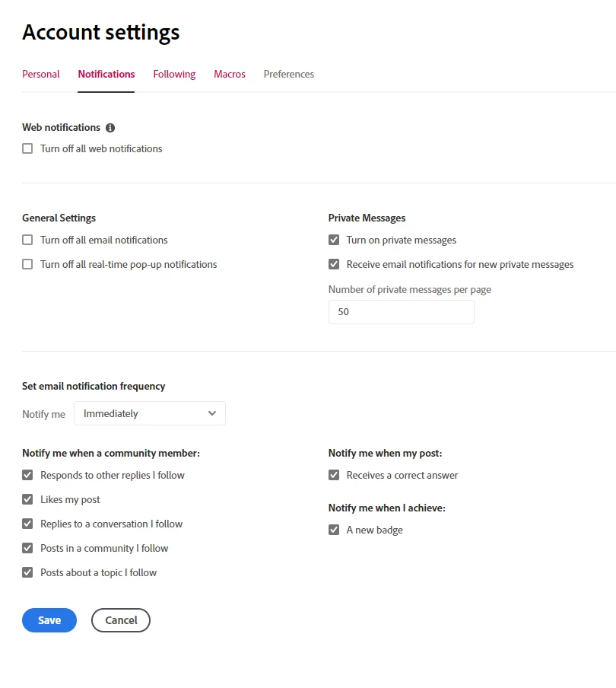
Task: Uncheck Turn on private messages
Action: tap(334, 240)
